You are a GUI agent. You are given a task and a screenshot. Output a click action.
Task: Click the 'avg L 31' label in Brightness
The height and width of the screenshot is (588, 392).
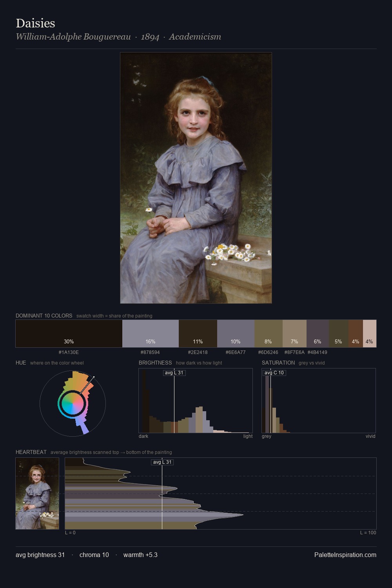(x=174, y=373)
